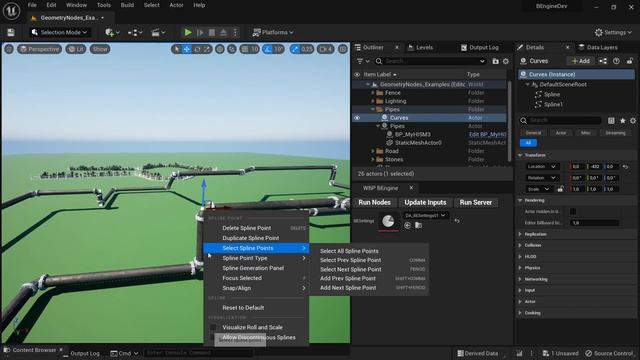Open the Selection Mode dropdown
The height and width of the screenshot is (360, 640).
pyautogui.click(x=60, y=32)
